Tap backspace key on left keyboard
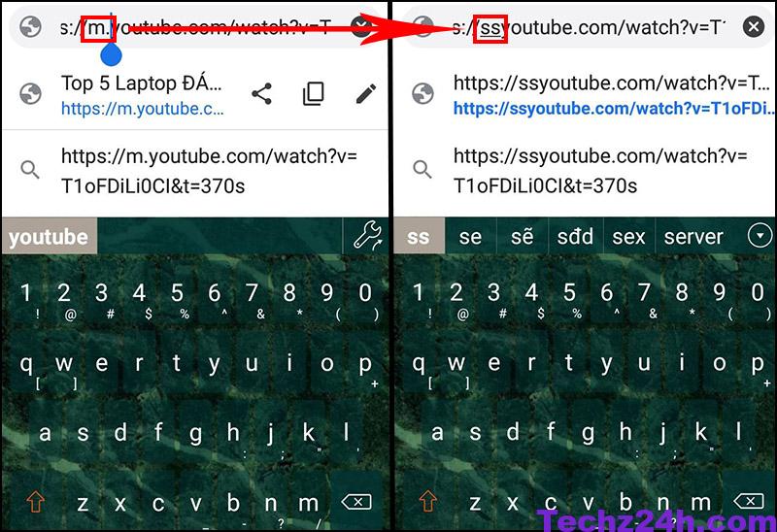 tap(355, 502)
